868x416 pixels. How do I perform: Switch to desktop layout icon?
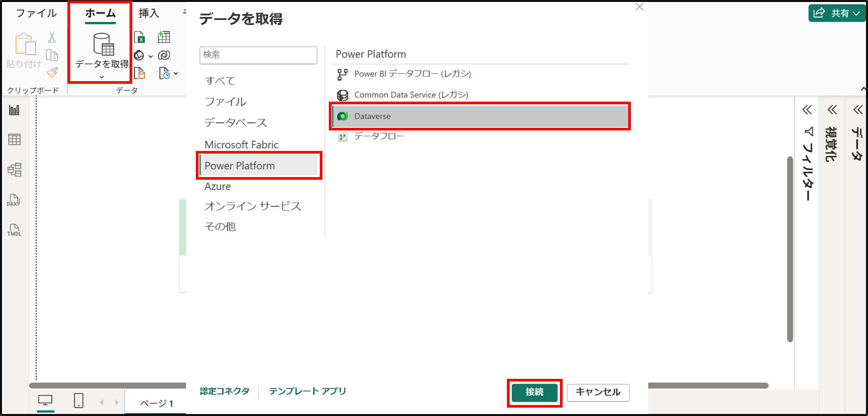(x=45, y=400)
